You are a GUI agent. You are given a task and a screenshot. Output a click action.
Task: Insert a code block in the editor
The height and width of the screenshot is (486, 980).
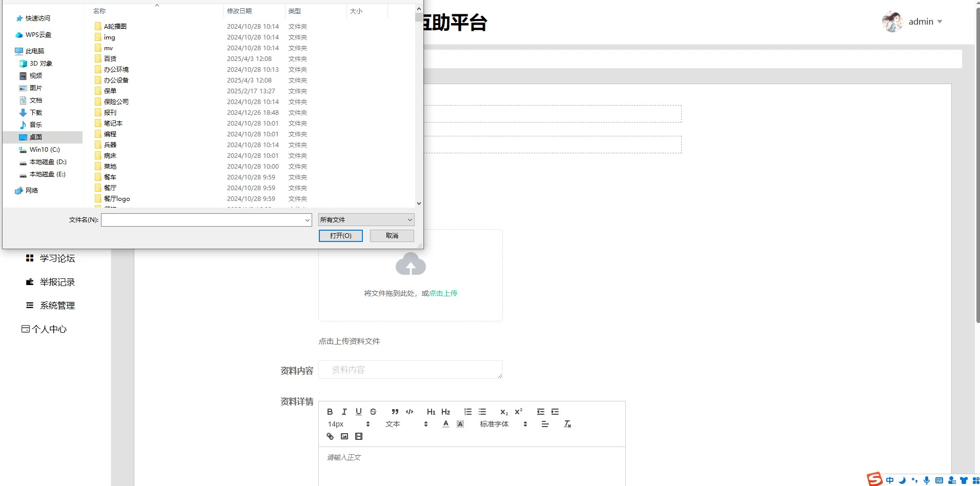[x=410, y=412]
